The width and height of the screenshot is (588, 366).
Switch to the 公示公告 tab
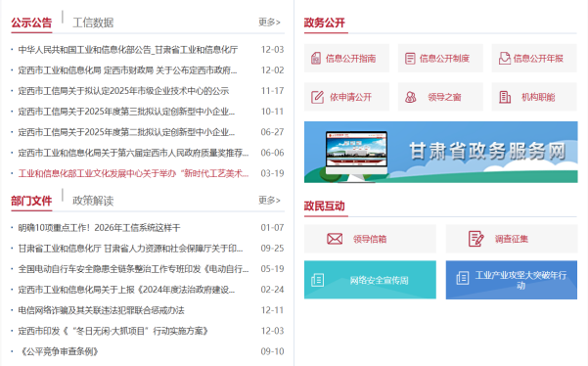[x=31, y=23]
